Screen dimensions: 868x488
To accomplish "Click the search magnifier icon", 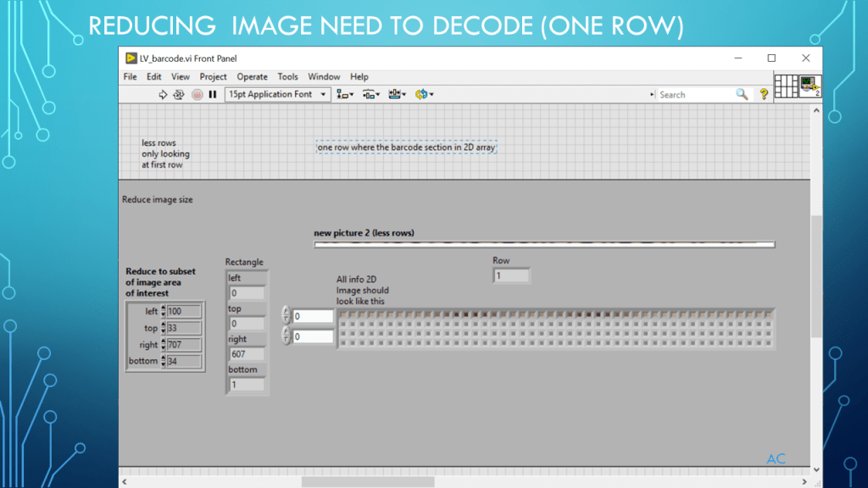I will click(x=742, y=95).
